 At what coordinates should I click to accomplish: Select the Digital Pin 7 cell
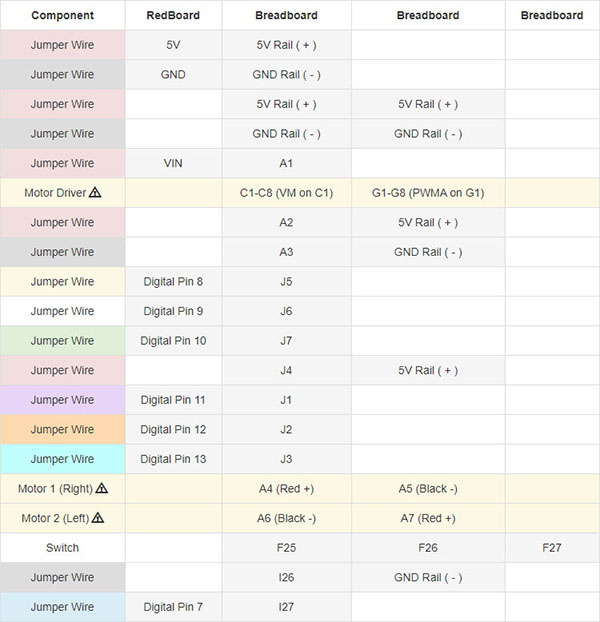(173, 607)
